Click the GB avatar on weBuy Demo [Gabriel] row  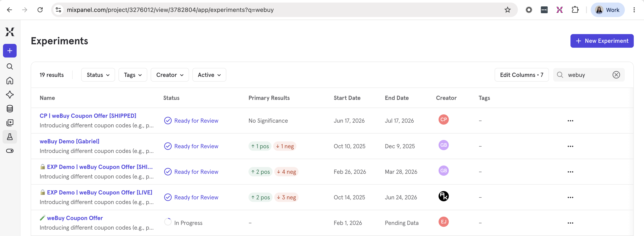[x=443, y=145]
